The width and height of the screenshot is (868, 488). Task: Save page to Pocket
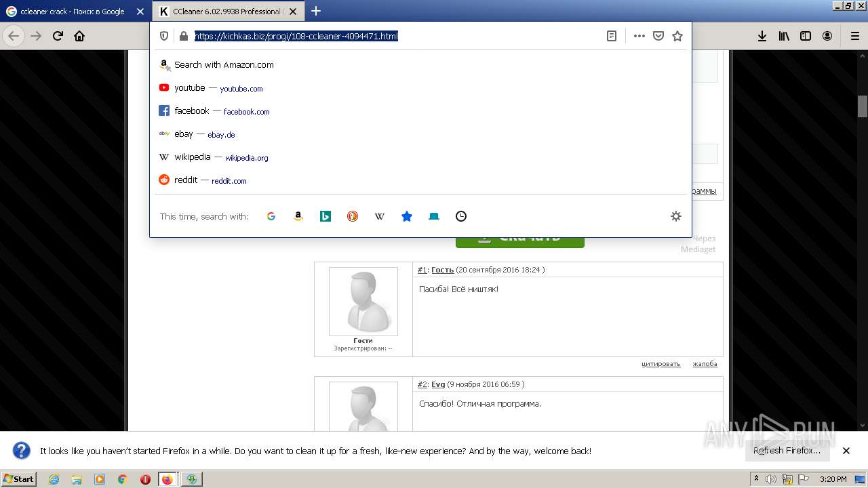[658, 36]
